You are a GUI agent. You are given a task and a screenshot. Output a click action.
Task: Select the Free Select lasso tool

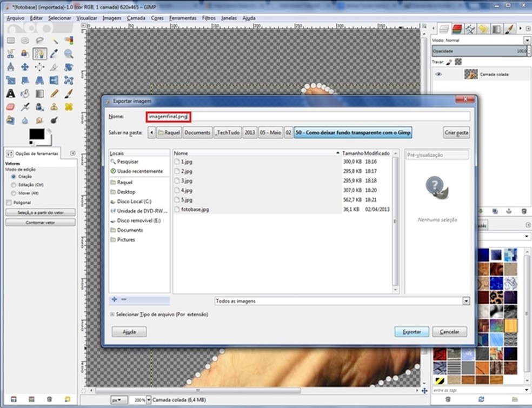[x=39, y=41]
